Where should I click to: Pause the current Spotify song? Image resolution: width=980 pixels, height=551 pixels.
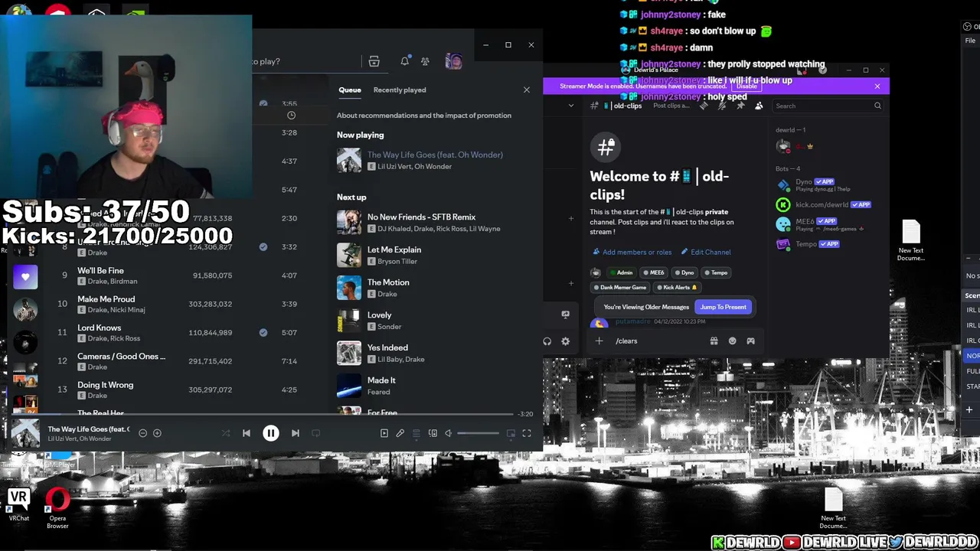click(271, 433)
